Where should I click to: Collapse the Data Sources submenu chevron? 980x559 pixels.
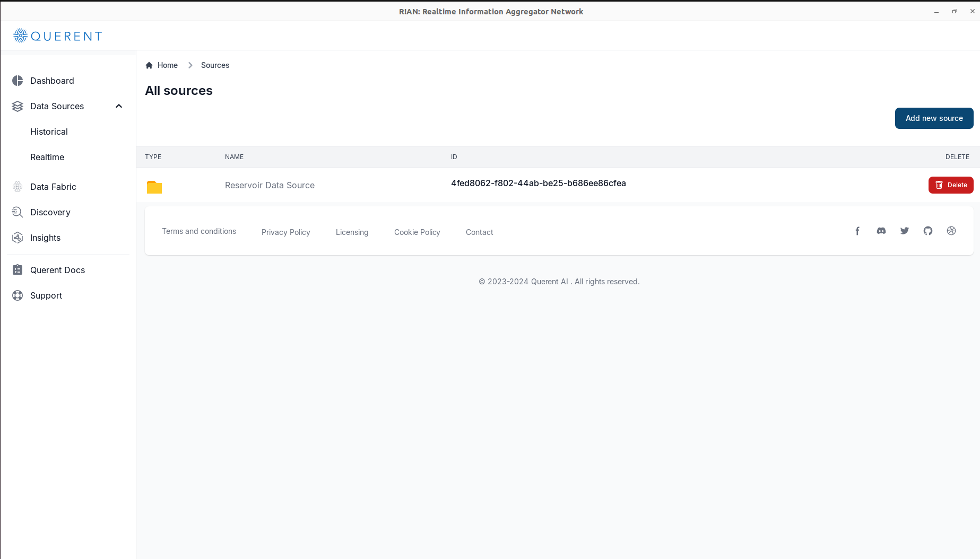coord(119,106)
